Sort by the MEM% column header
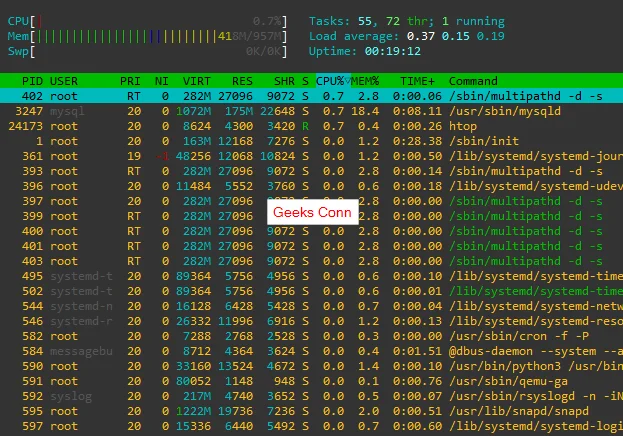 point(365,81)
